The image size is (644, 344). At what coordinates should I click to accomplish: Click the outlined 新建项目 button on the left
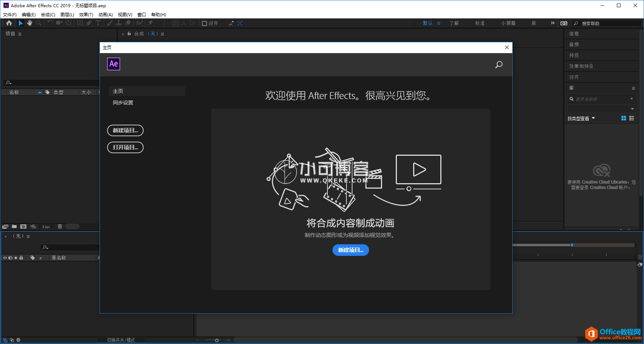125,130
